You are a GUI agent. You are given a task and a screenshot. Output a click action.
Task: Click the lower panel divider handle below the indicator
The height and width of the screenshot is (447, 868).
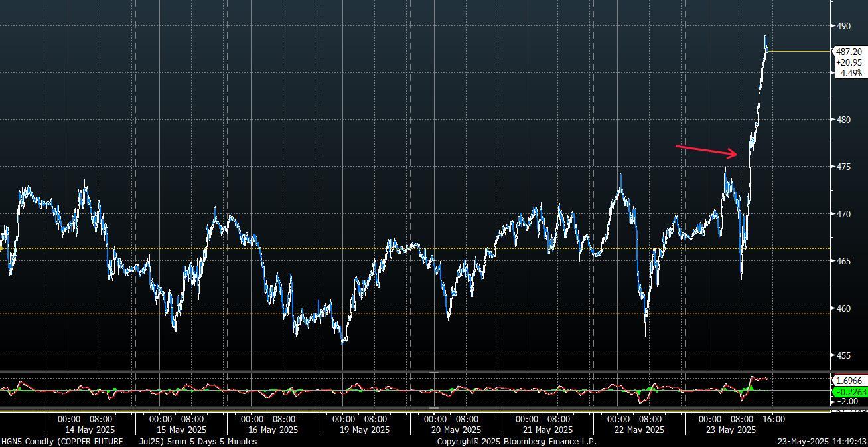point(434,408)
